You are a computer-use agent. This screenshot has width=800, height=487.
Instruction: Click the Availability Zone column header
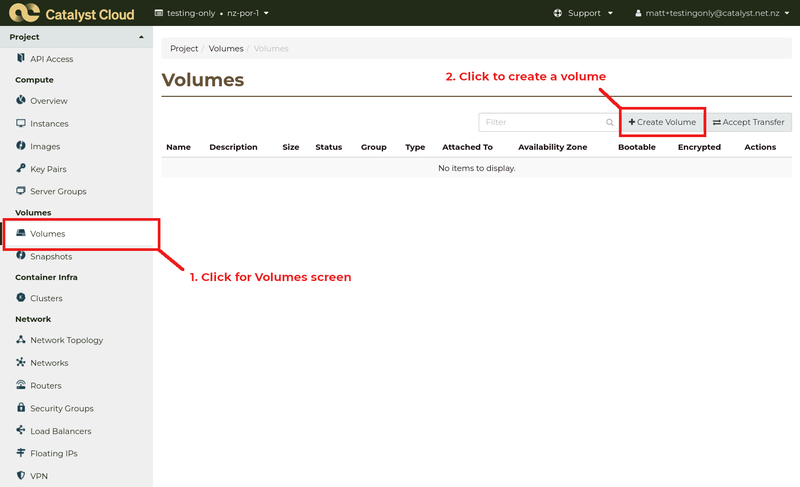553,147
